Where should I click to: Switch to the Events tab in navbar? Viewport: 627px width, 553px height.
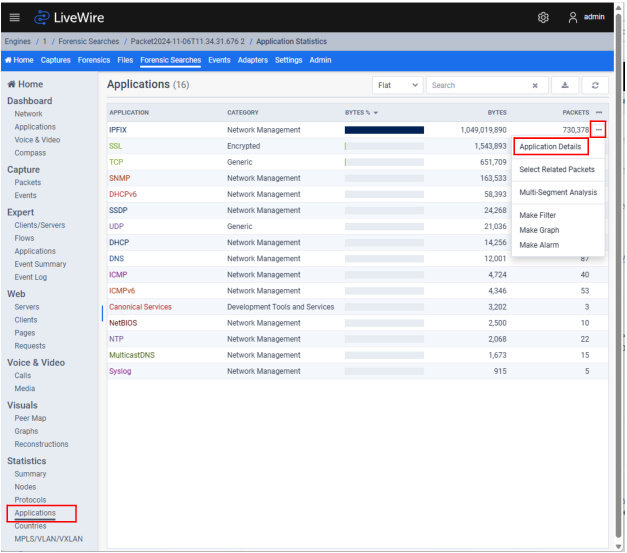(x=219, y=60)
